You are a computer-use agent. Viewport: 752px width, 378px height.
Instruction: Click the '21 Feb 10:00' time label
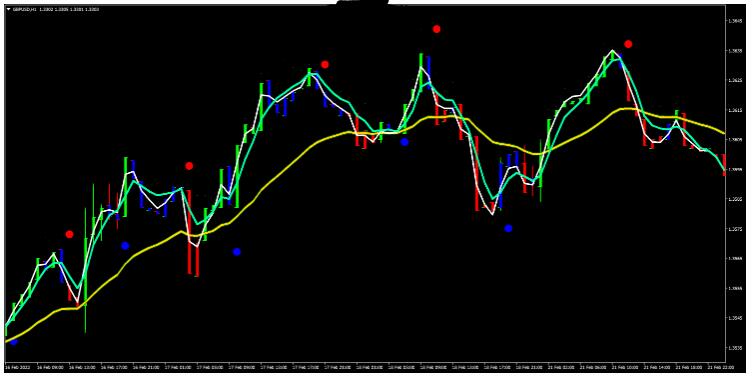(625, 367)
